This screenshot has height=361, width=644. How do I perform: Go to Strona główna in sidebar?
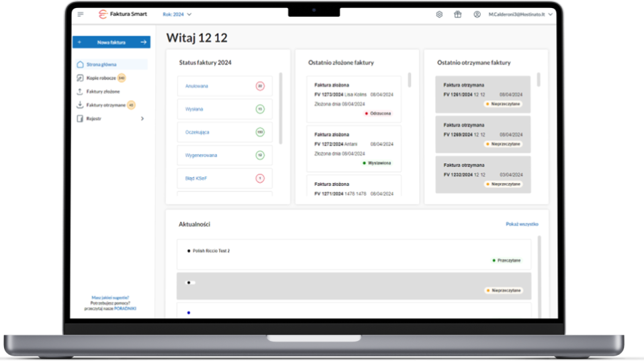[x=101, y=64]
